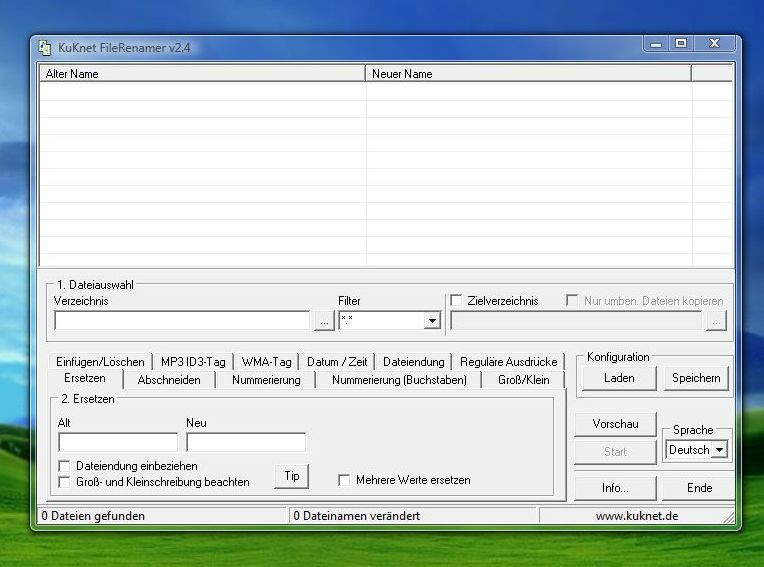The image size is (764, 567).
Task: Open the Sprache Deutsch dropdown
Action: tap(719, 450)
